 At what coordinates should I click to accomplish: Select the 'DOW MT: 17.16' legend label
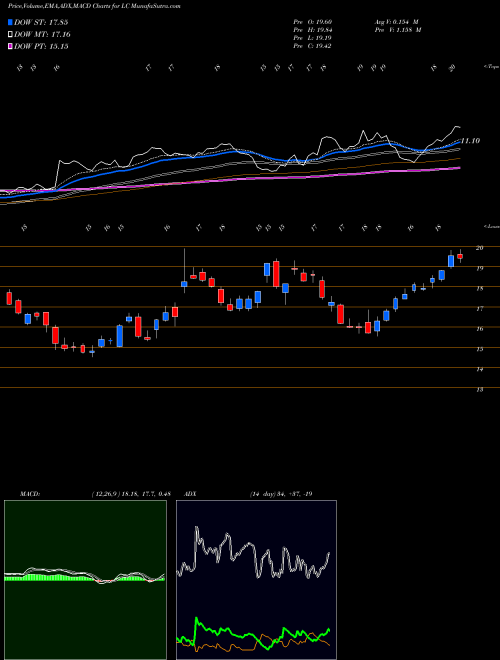43,35
